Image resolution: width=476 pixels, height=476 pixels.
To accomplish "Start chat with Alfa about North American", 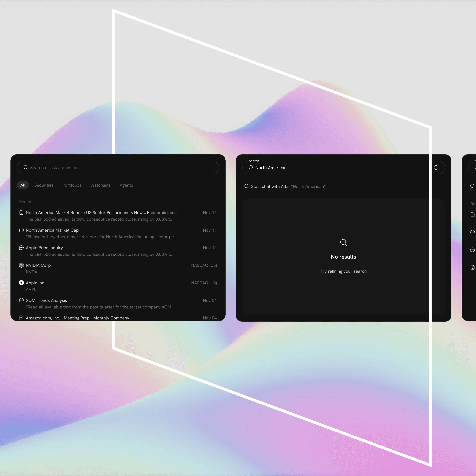I will [x=270, y=187].
